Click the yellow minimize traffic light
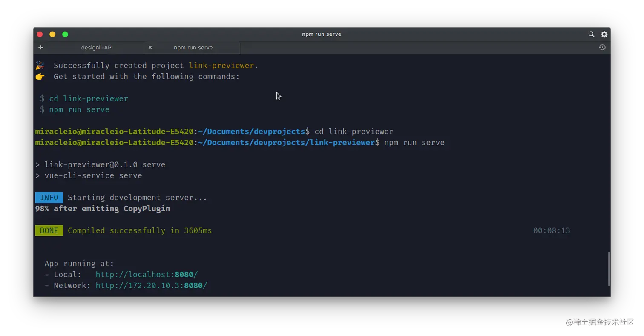This screenshot has height=336, width=644. pyautogui.click(x=52, y=34)
